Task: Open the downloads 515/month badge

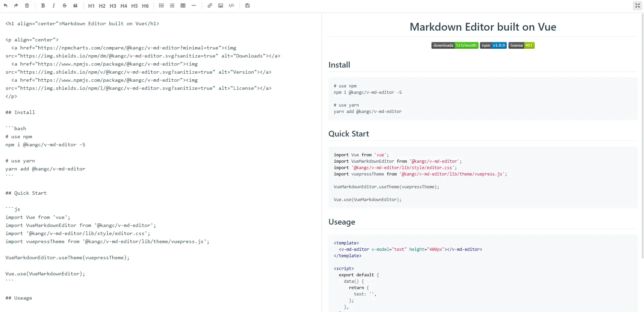Action: [x=455, y=45]
